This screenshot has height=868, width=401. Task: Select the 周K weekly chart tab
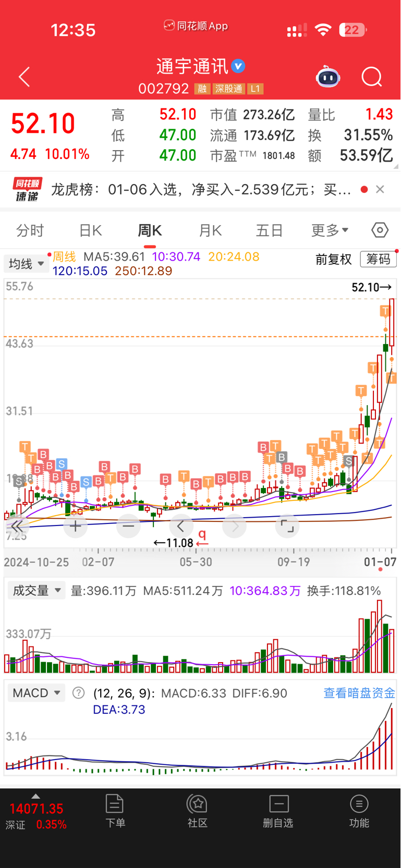(150, 230)
